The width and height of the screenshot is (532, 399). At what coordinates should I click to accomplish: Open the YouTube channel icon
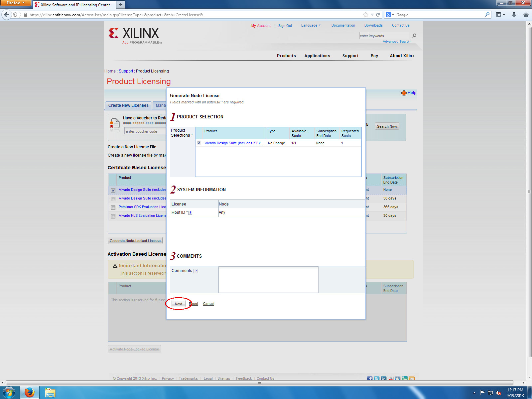tap(390, 378)
